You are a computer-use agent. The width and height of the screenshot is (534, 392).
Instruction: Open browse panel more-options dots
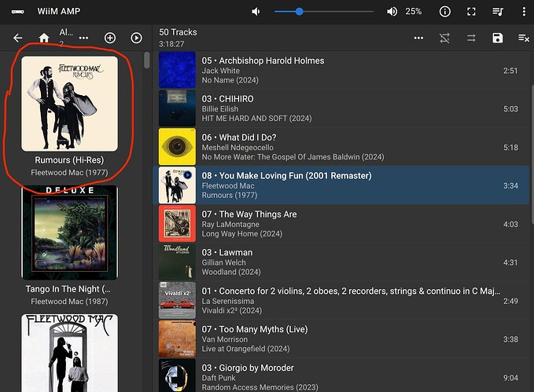[x=83, y=38]
